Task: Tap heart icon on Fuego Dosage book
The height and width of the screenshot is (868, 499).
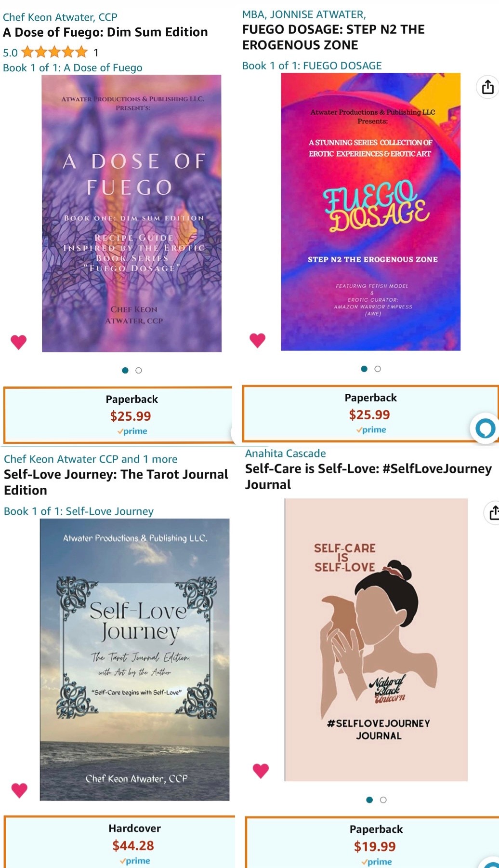Action: [258, 340]
